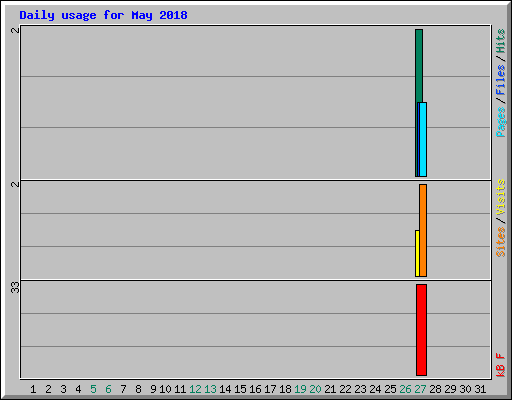Click day 27 on the x-axis
The height and width of the screenshot is (400, 512).
pyautogui.click(x=420, y=389)
